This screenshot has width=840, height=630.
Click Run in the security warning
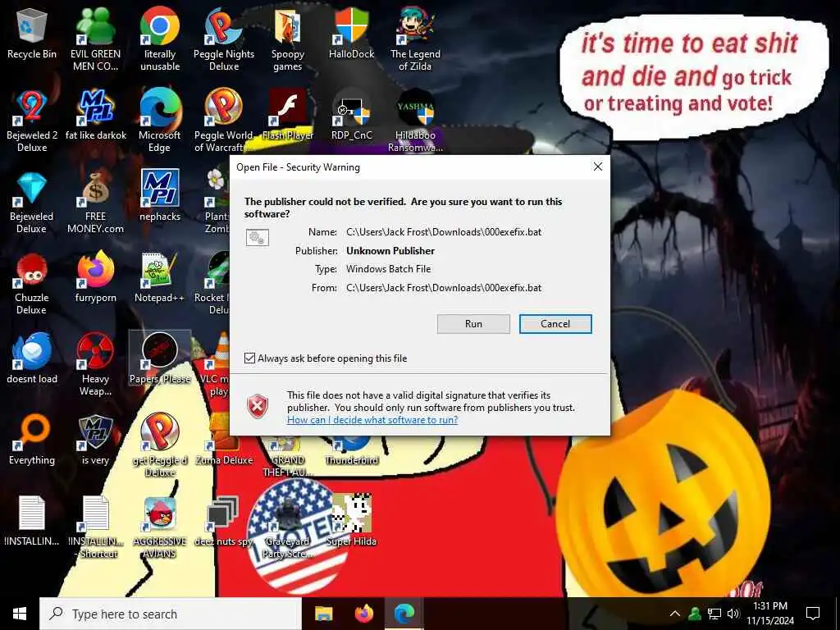pyautogui.click(x=473, y=323)
